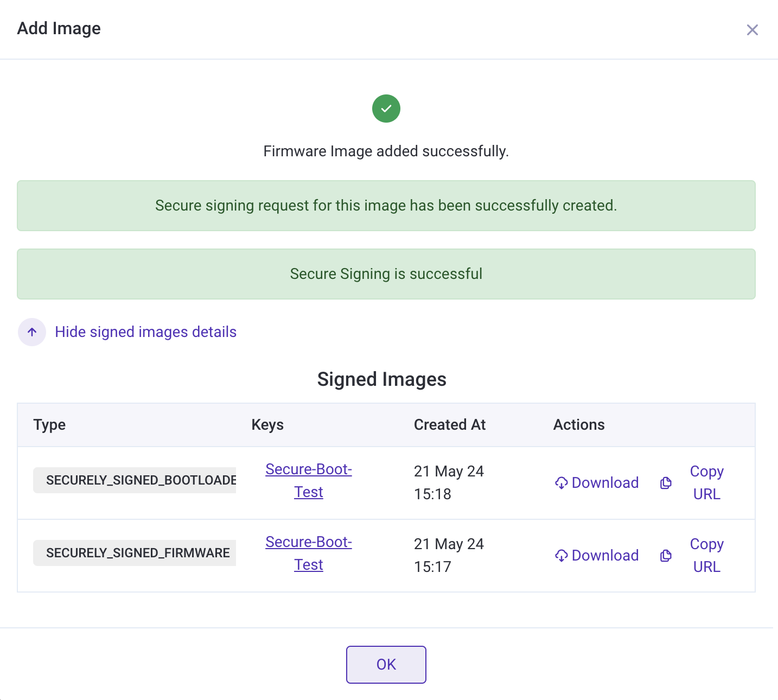
Task: Click the circular up-arrow icon near hide details
Action: (31, 332)
